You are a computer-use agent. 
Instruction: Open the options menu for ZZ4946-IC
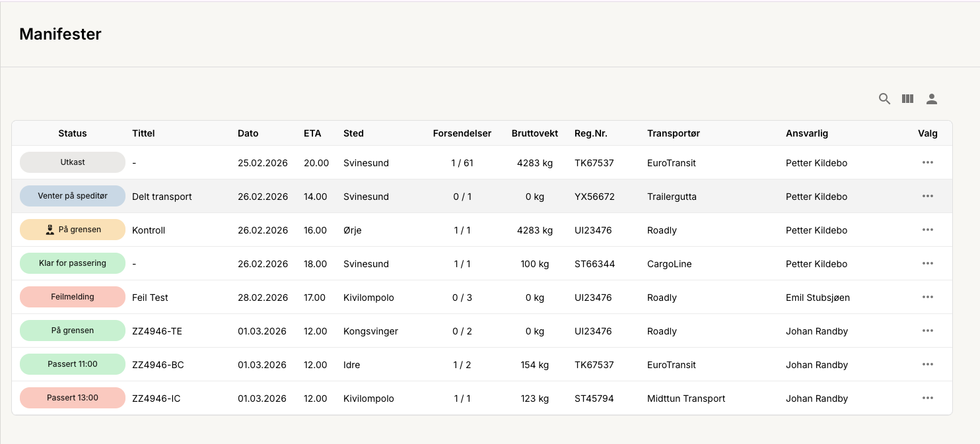(x=928, y=398)
